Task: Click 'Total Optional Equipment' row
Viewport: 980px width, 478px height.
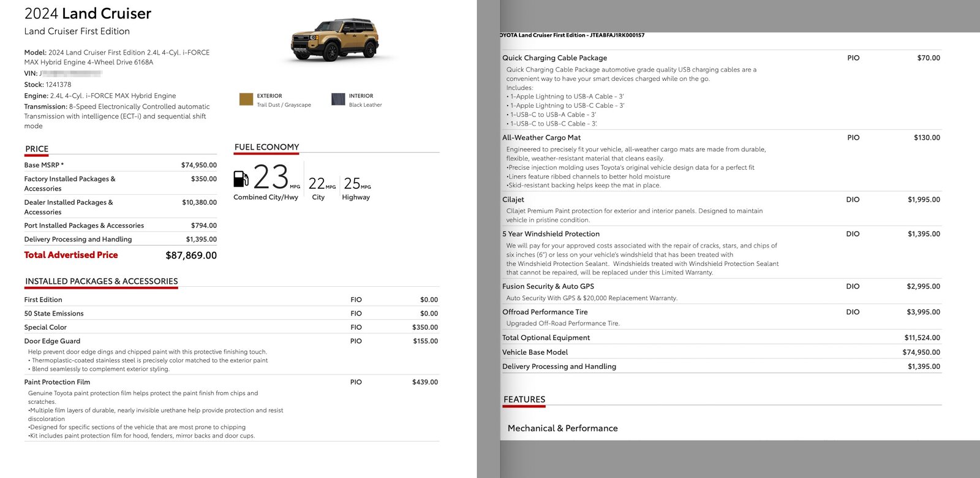Action: click(x=721, y=338)
